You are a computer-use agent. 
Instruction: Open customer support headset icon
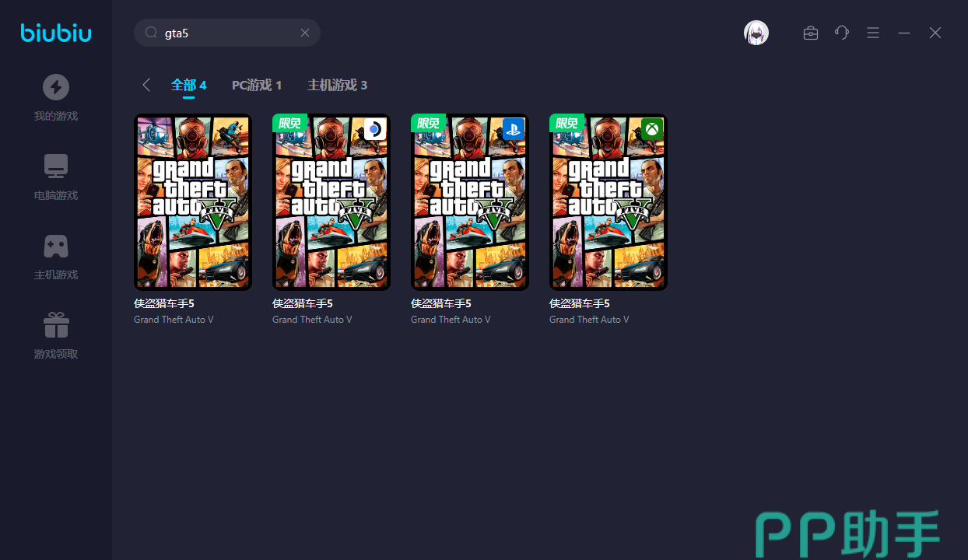coord(841,33)
